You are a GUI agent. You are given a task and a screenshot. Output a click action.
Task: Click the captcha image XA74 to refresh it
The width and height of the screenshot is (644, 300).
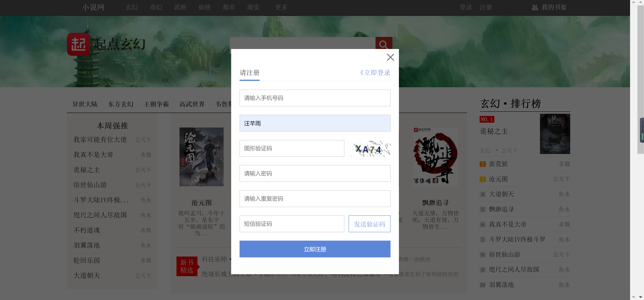click(370, 148)
